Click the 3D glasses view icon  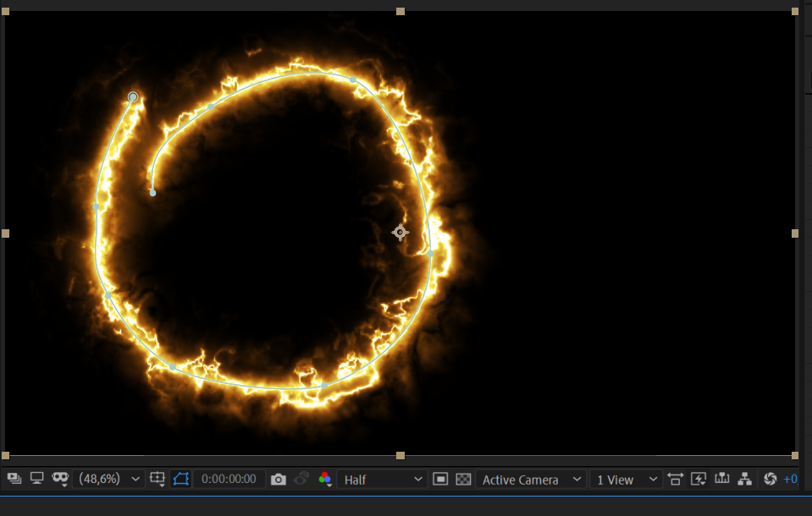pos(59,479)
